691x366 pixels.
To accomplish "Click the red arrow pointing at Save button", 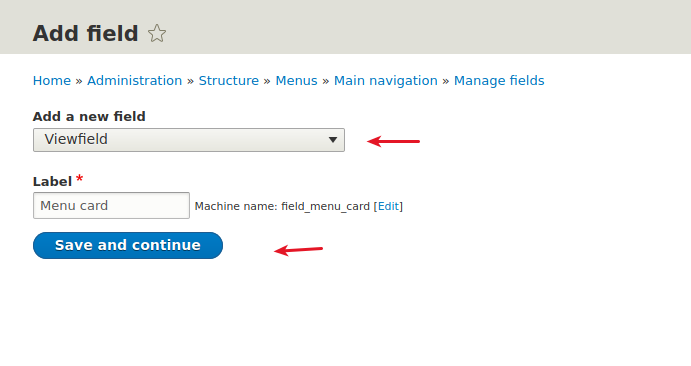I will (x=298, y=250).
